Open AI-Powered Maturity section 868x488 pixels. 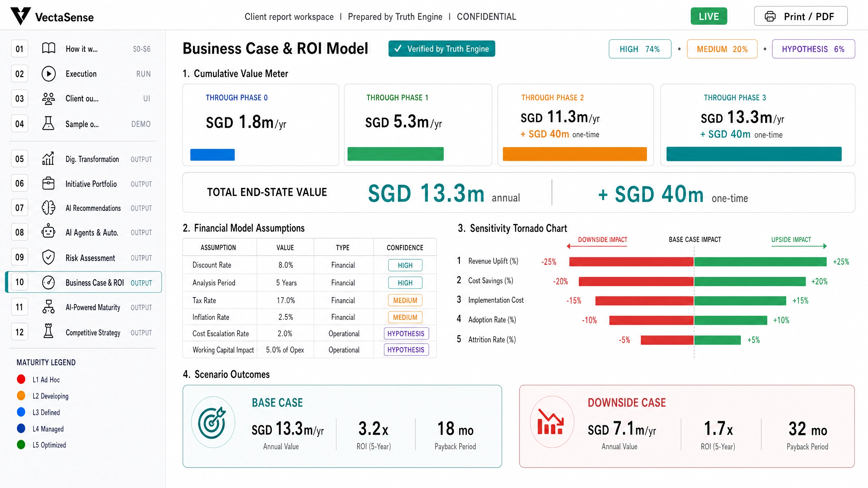click(83, 307)
